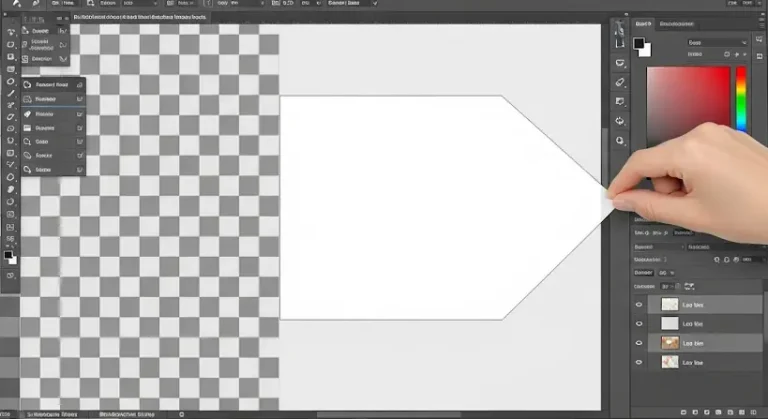
Task: Toggle visibility of the top layer
Action: (639, 304)
